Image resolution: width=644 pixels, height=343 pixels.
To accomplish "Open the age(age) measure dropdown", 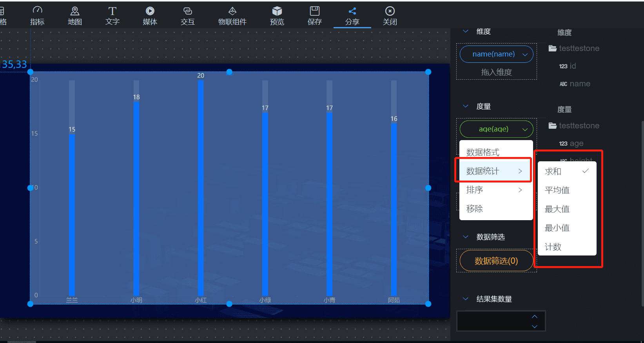I will click(497, 129).
